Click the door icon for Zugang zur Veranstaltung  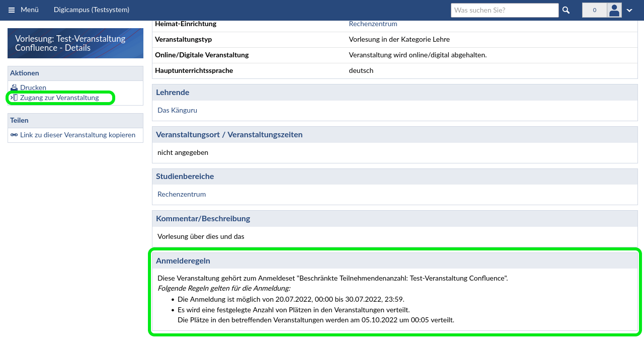(x=14, y=98)
